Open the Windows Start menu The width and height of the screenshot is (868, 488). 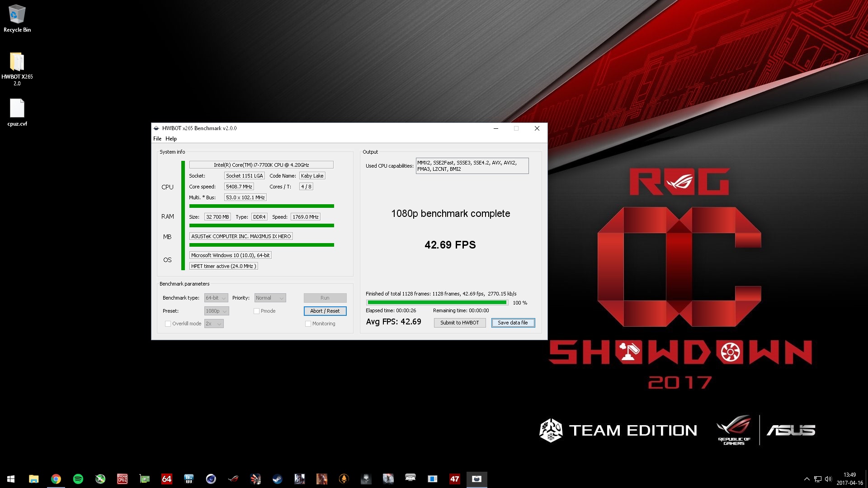[11, 479]
